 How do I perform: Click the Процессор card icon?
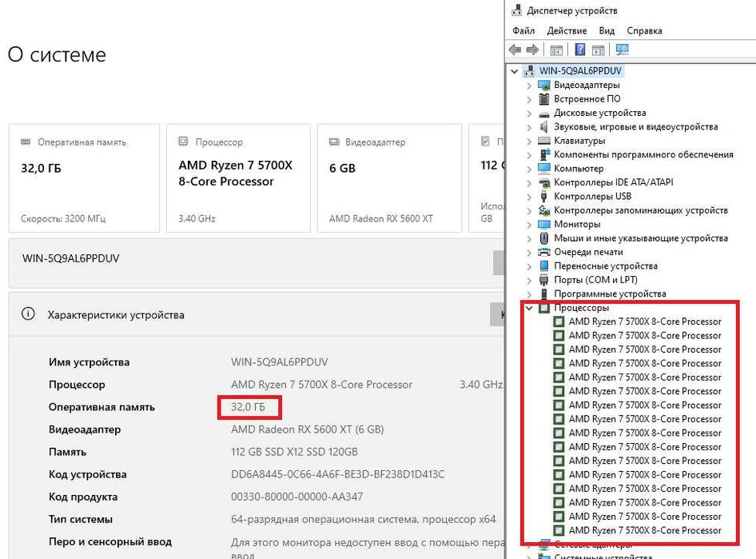[x=183, y=142]
